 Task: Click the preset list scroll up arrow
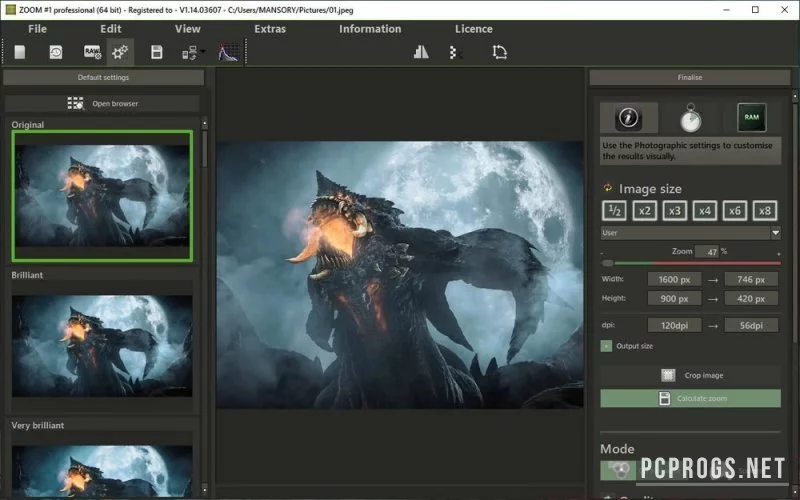205,124
